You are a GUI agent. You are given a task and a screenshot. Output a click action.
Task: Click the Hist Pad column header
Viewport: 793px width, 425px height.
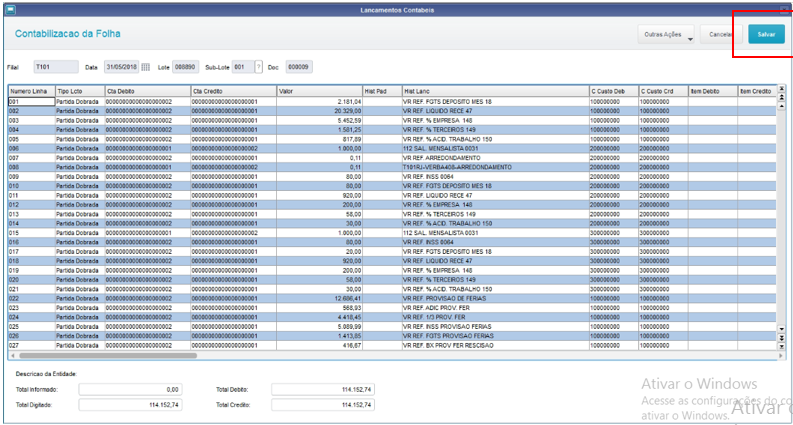tap(382, 92)
